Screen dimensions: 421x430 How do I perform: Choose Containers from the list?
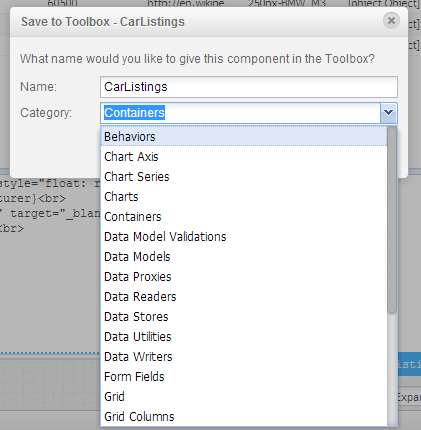(244, 217)
